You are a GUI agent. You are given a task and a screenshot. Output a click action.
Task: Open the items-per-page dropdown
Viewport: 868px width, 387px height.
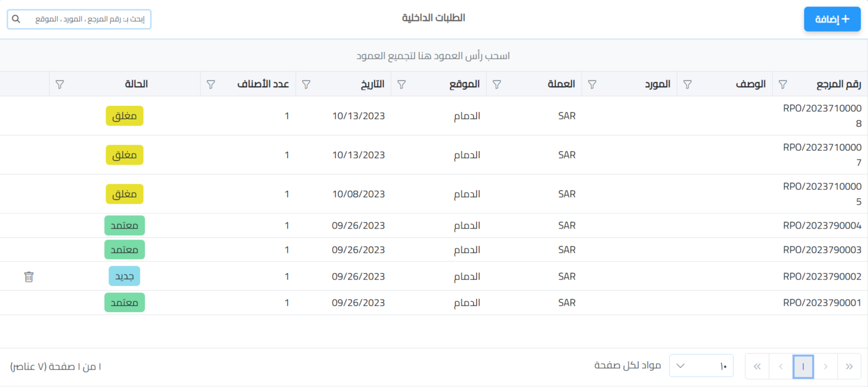pos(701,366)
